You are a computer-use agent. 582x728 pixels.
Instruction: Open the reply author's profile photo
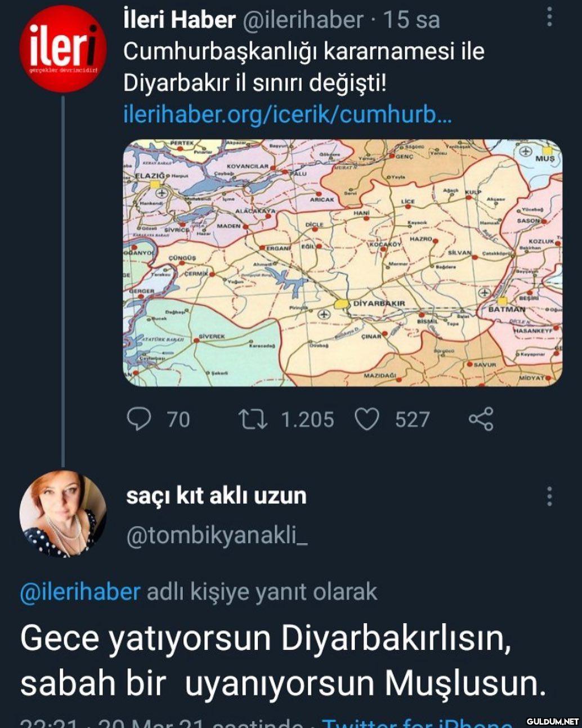tap(62, 514)
